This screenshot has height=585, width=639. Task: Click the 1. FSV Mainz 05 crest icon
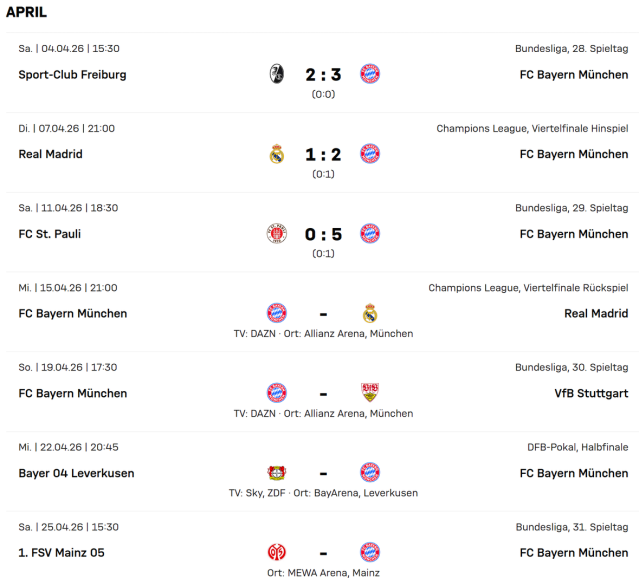(277, 552)
